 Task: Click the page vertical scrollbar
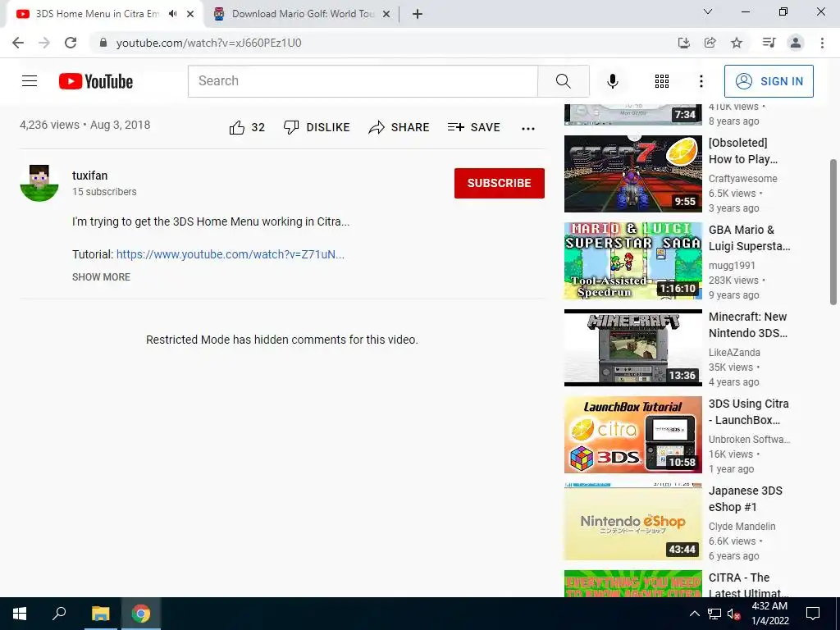pyautogui.click(x=833, y=231)
